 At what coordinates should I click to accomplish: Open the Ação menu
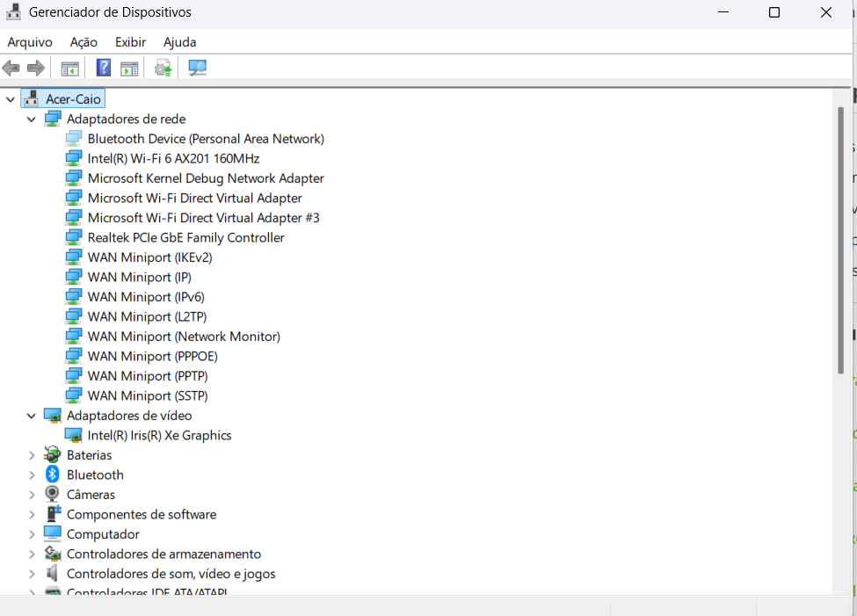point(84,42)
